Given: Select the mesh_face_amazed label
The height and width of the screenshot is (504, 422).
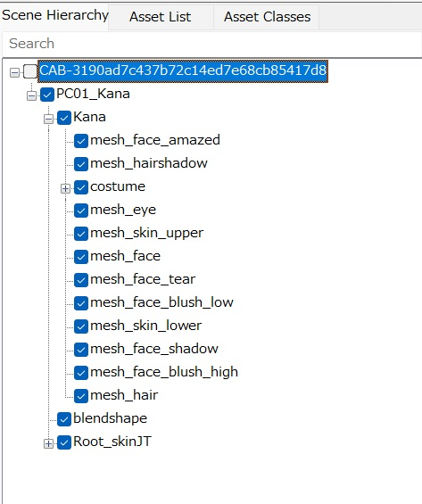Looking at the screenshot, I should click(155, 140).
